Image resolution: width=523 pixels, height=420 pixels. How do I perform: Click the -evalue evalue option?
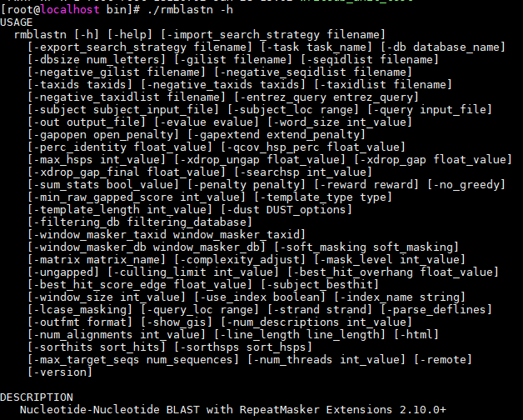coord(207,122)
